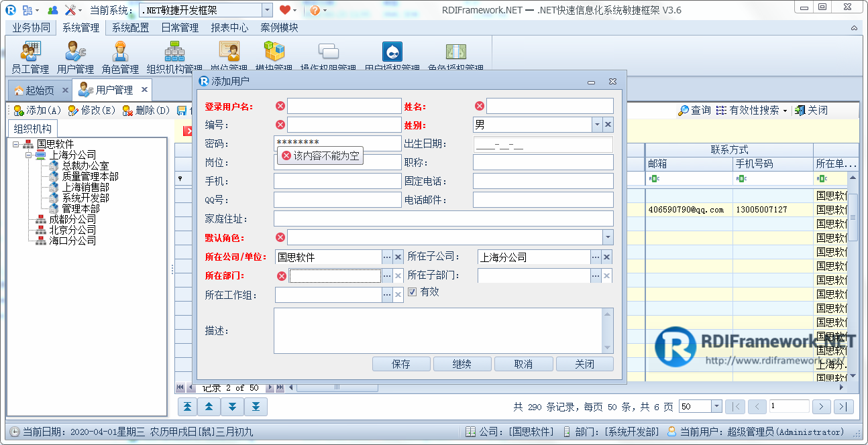Open 模块管理 ribbon icon
The image size is (868, 445).
[x=274, y=56]
